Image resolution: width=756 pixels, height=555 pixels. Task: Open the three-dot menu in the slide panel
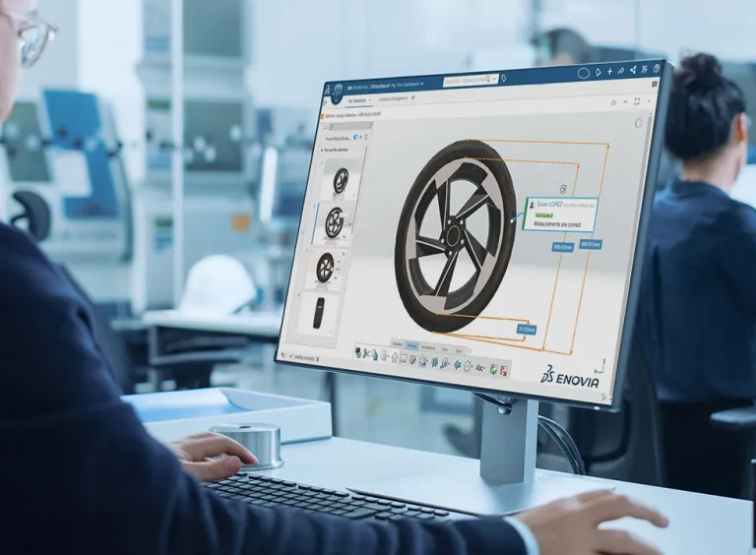tap(366, 138)
